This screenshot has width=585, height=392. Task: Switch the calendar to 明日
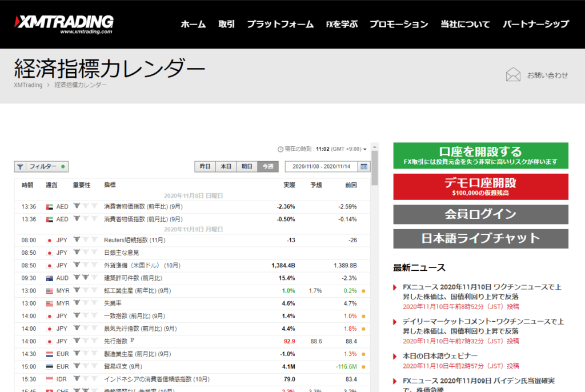pyautogui.click(x=246, y=167)
